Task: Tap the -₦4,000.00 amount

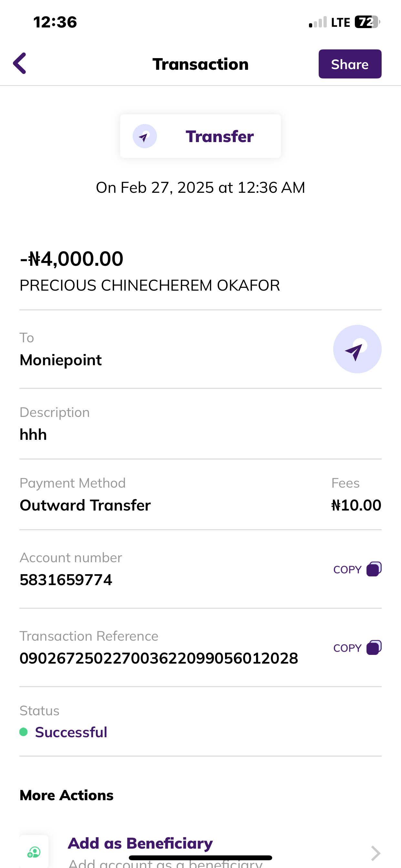Action: (72, 259)
